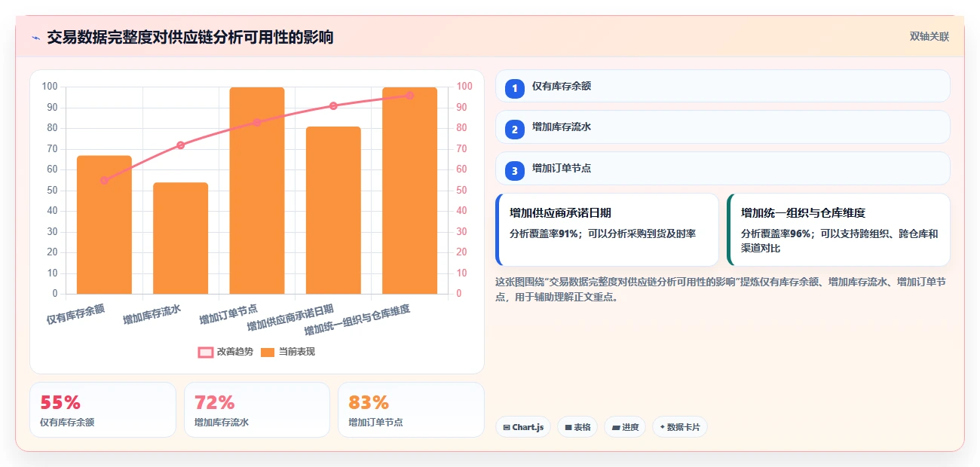This screenshot has width=980, height=467.
Task: Click x-axis label 增加订单节点
Action: click(228, 314)
